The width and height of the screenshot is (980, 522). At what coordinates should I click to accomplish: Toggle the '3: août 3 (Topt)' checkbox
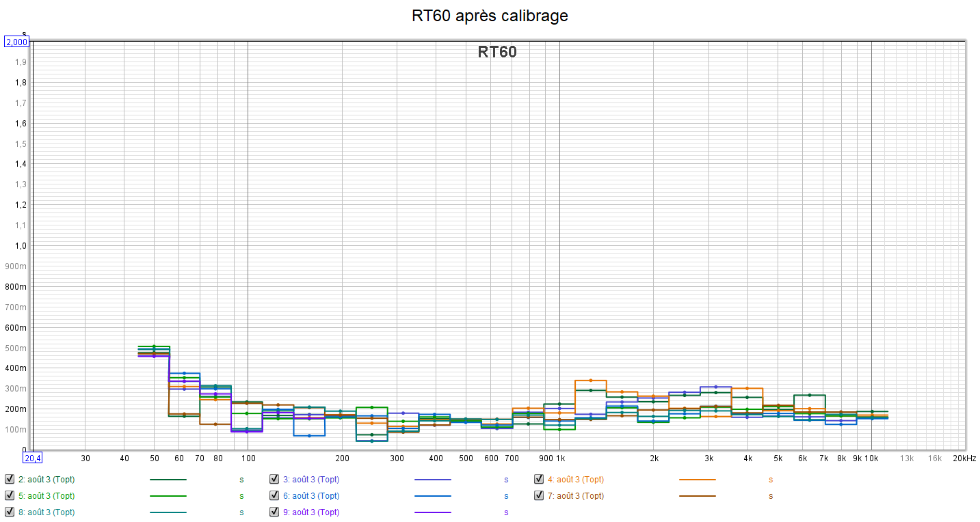(x=274, y=480)
